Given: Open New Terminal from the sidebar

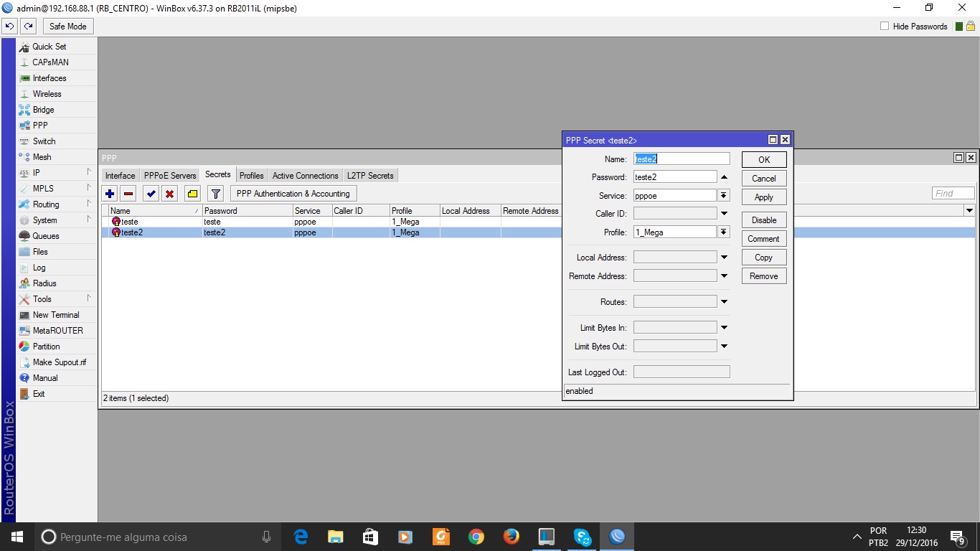Looking at the screenshot, I should coord(57,315).
